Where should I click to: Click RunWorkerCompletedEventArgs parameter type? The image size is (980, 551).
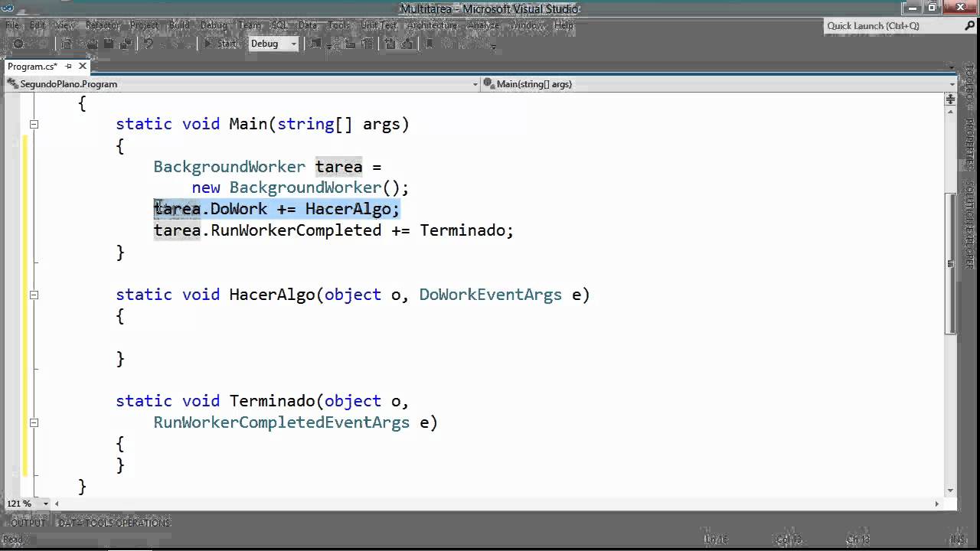pos(282,422)
